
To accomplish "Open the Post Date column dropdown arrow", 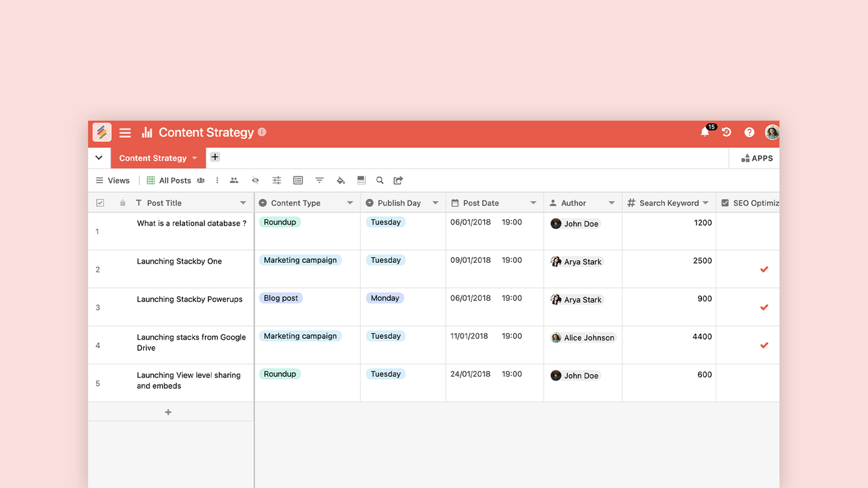I will click(x=533, y=203).
